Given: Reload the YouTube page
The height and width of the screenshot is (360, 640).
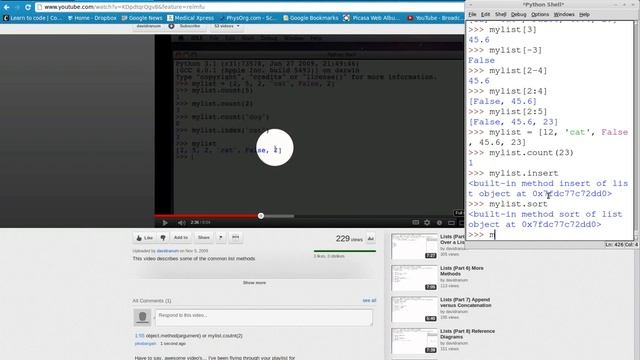Looking at the screenshot, I should (28, 7).
